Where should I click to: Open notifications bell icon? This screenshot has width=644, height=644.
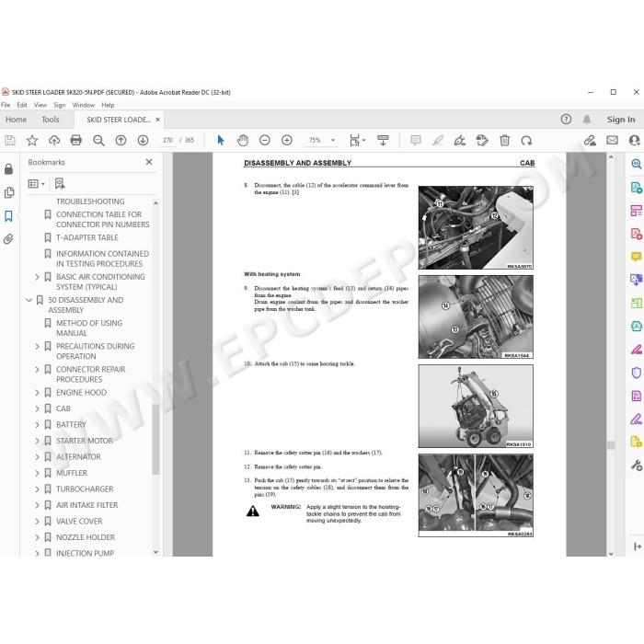tap(587, 119)
